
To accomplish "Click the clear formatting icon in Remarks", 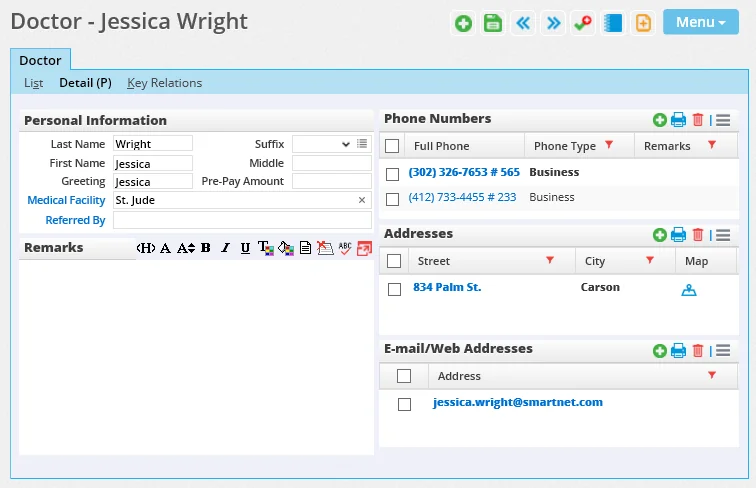I will [x=325, y=248].
